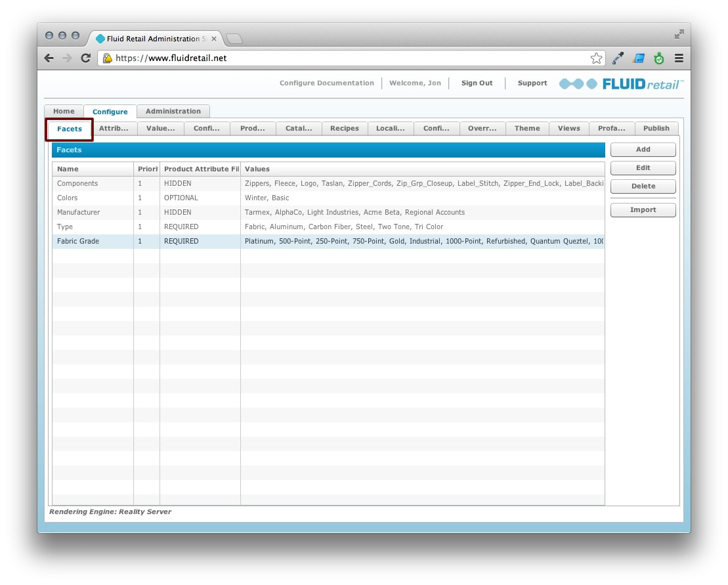The width and height of the screenshot is (728, 585).
Task: Open Configure Documentation
Action: tap(326, 83)
